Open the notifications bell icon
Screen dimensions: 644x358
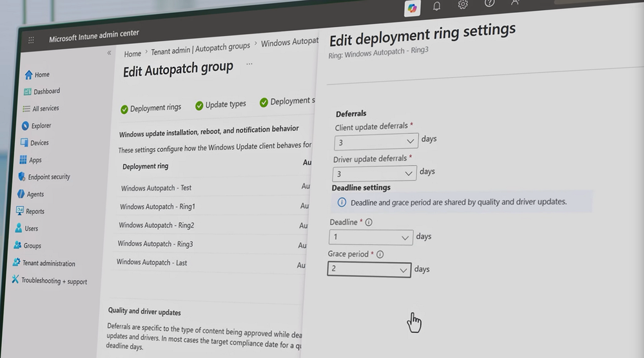(436, 6)
